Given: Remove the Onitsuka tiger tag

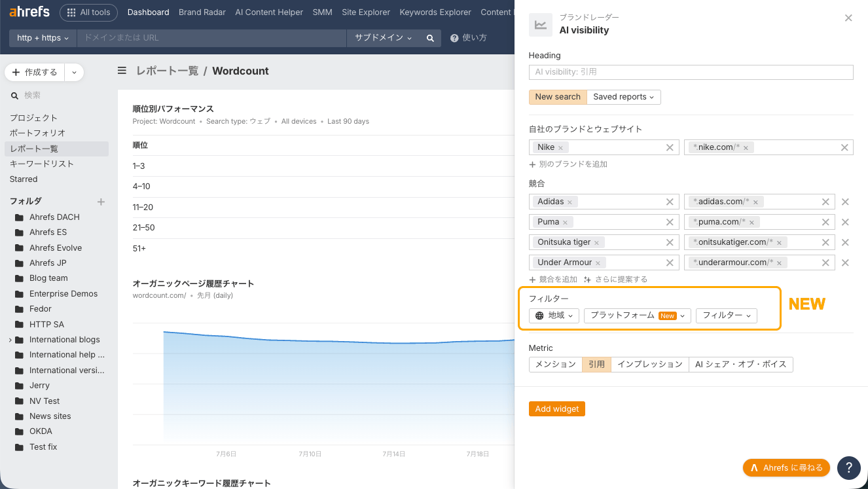Looking at the screenshot, I should 596,243.
